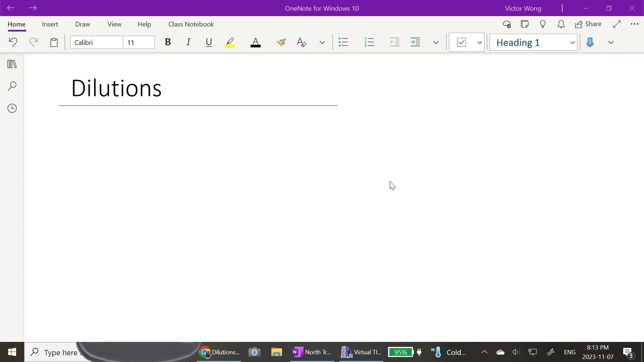Image resolution: width=644 pixels, height=362 pixels.
Task: Toggle the numbered list
Action: click(x=369, y=42)
